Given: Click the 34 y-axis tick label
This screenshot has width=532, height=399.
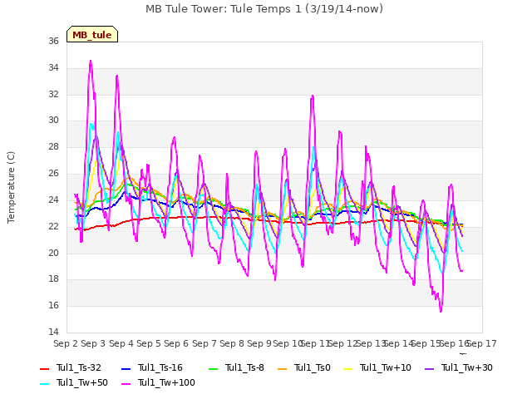Looking at the screenshot, I should coord(53,67).
